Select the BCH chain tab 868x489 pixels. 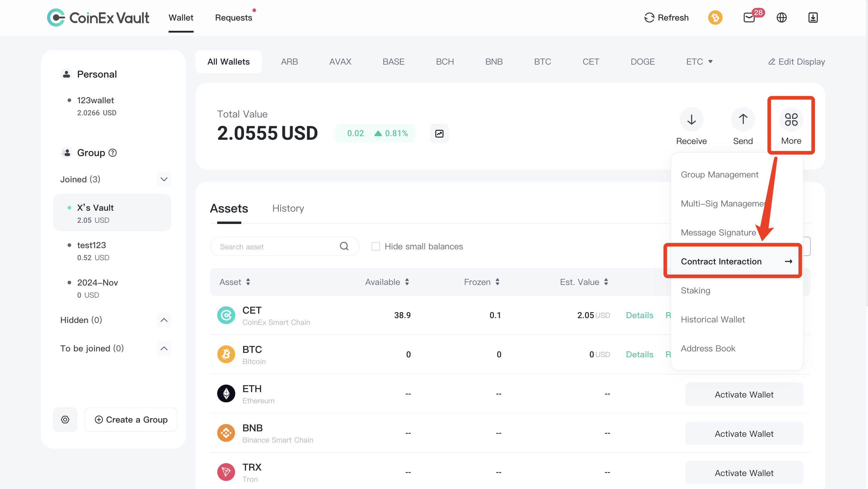tap(445, 62)
